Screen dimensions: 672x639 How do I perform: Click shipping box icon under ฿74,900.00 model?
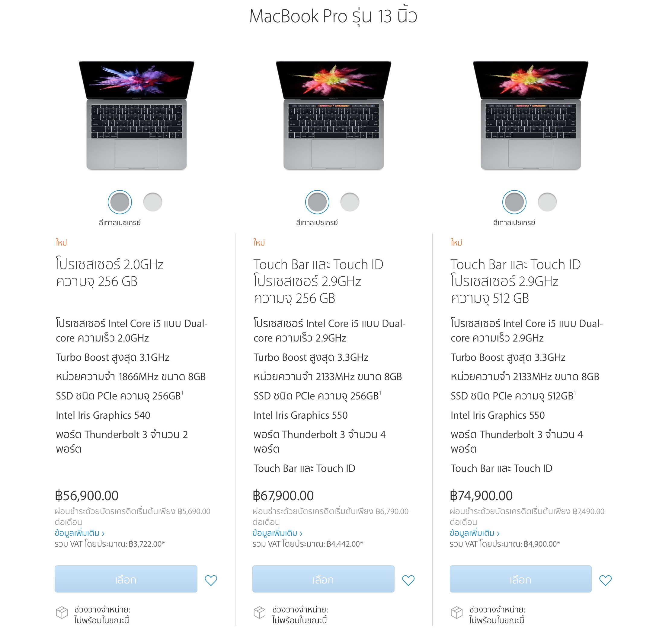pos(457,612)
